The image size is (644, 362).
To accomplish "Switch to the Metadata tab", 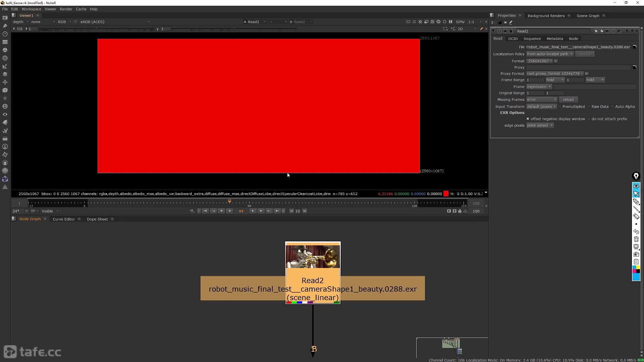I will (555, 39).
